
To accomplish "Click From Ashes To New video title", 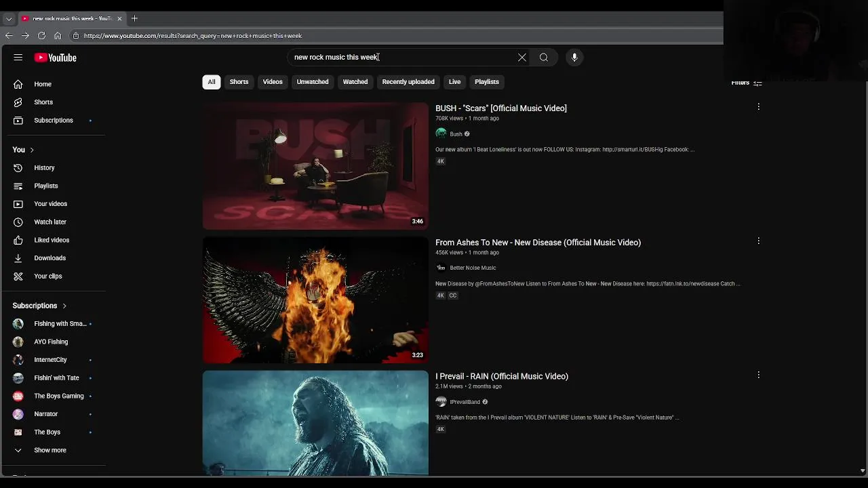I will tap(538, 243).
